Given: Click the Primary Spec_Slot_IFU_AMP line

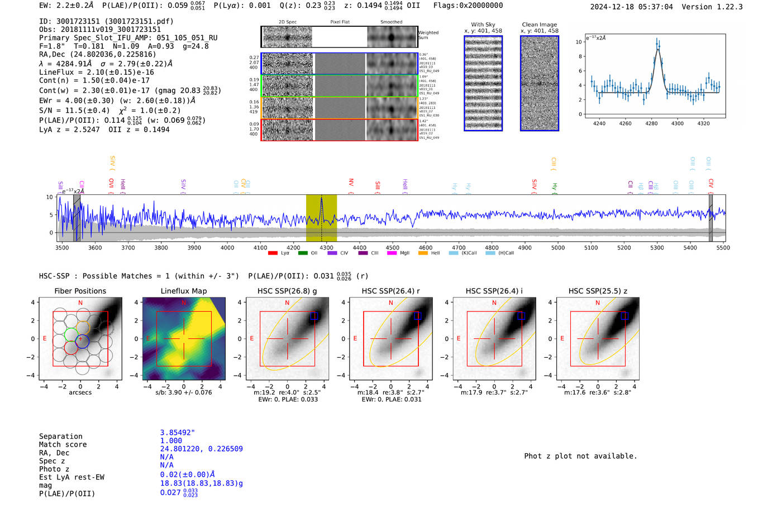Looking at the screenshot, I should [x=128, y=38].
